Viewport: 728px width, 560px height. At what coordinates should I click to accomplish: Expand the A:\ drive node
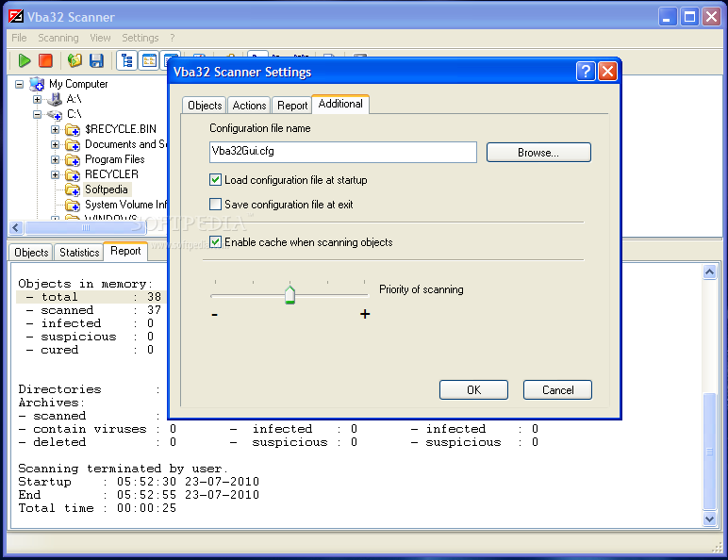click(37, 99)
